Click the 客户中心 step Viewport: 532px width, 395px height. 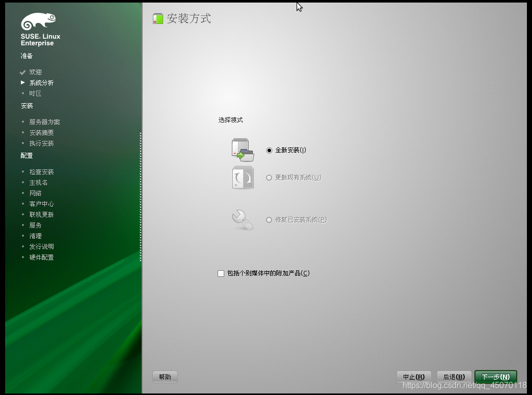click(x=41, y=204)
